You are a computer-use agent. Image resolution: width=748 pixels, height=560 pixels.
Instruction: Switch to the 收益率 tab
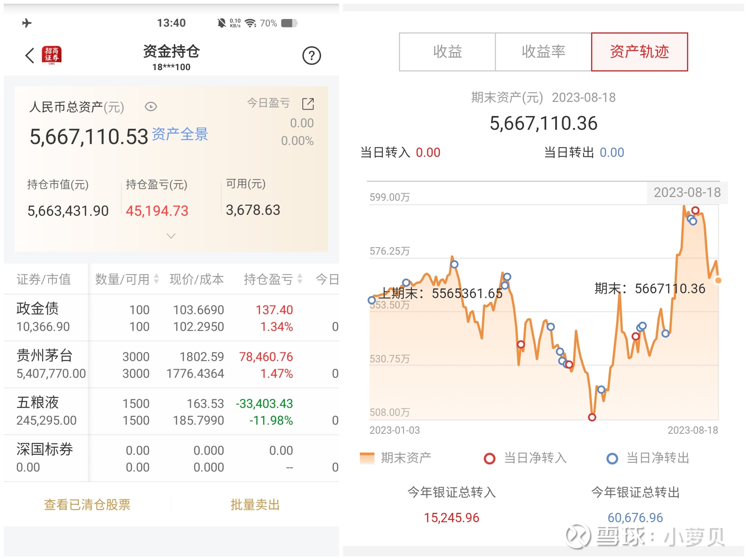click(543, 52)
